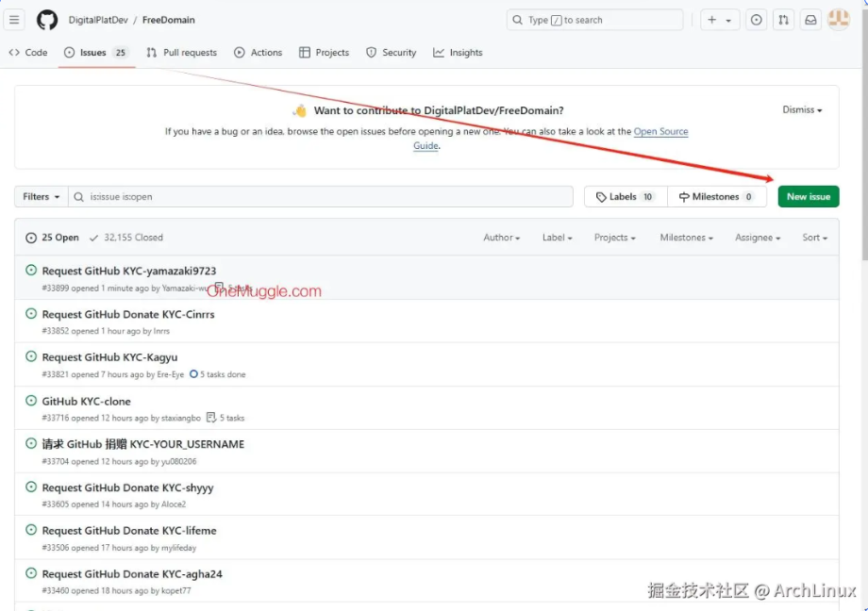Image resolution: width=868 pixels, height=611 pixels.
Task: Expand the Milestones filter dropdown in issue list header
Action: 687,238
